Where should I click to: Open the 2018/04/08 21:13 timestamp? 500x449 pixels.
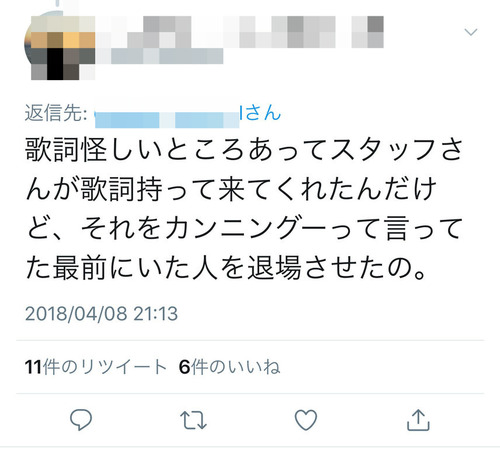(x=102, y=314)
